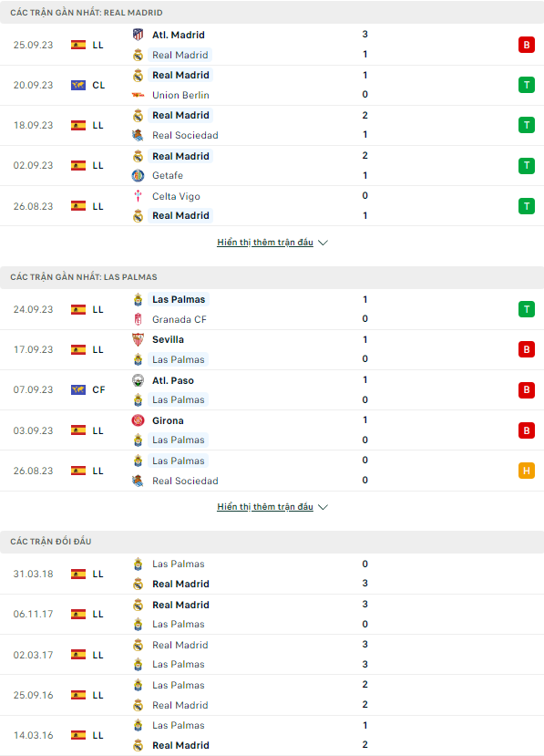Click red B result badge for 25.09.23 match
The height and width of the screenshot is (756, 544).
pos(526,45)
